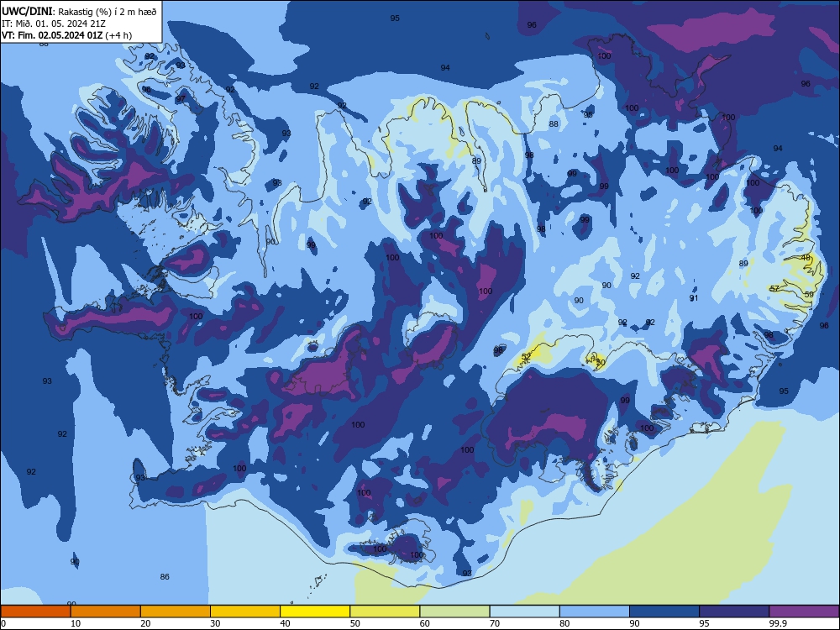This screenshot has height=630, width=840.
Task: Click the map value '86' over southwest ocean
Action: tap(165, 576)
